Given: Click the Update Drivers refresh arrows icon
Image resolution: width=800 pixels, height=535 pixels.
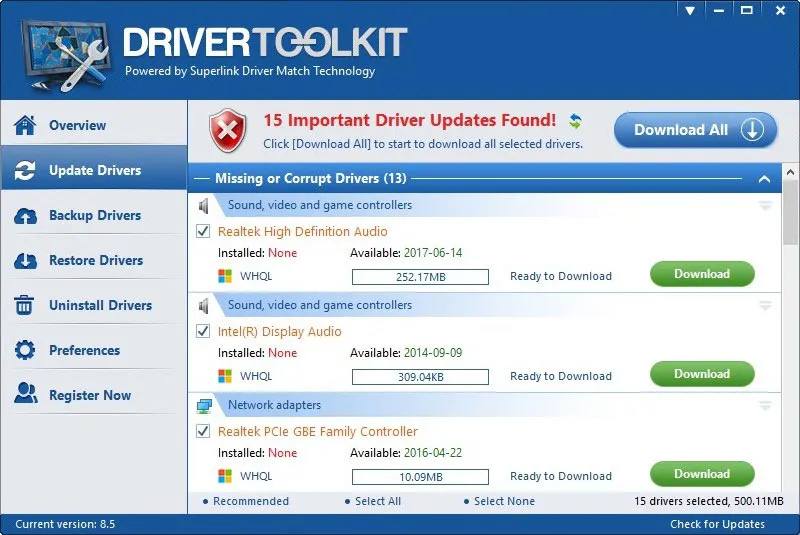Looking at the screenshot, I should (25, 170).
